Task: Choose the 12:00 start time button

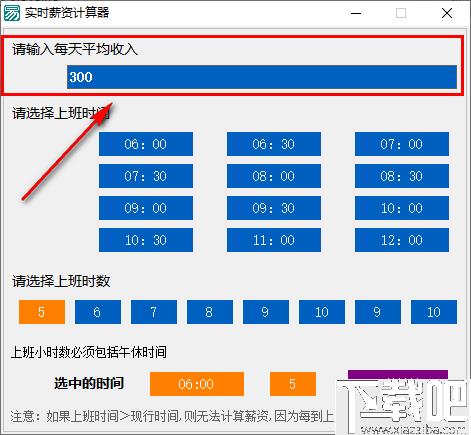Action: pyautogui.click(x=402, y=240)
